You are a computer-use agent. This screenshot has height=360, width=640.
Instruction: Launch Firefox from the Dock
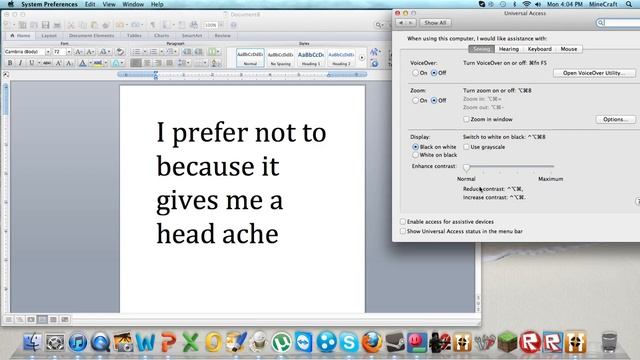tap(371, 342)
